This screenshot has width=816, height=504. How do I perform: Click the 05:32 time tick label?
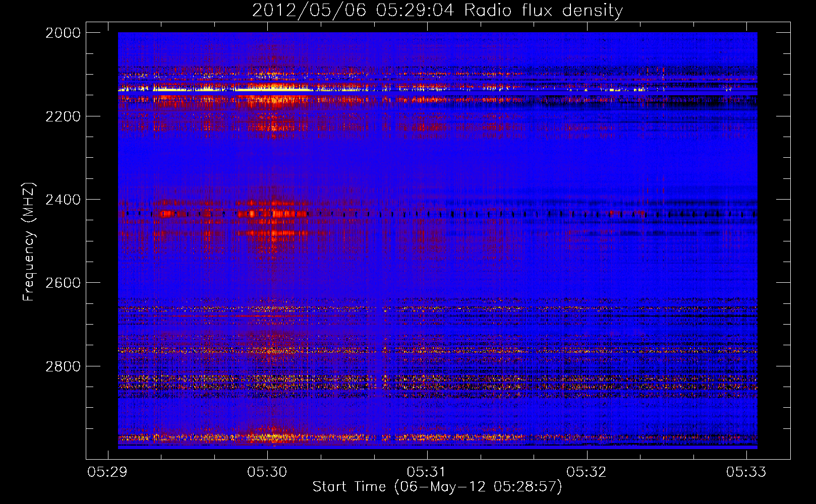(587, 472)
